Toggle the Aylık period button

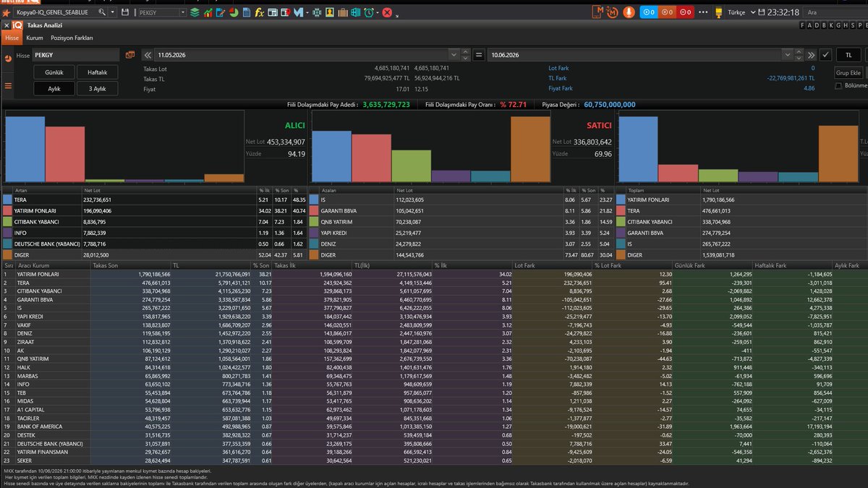click(54, 88)
